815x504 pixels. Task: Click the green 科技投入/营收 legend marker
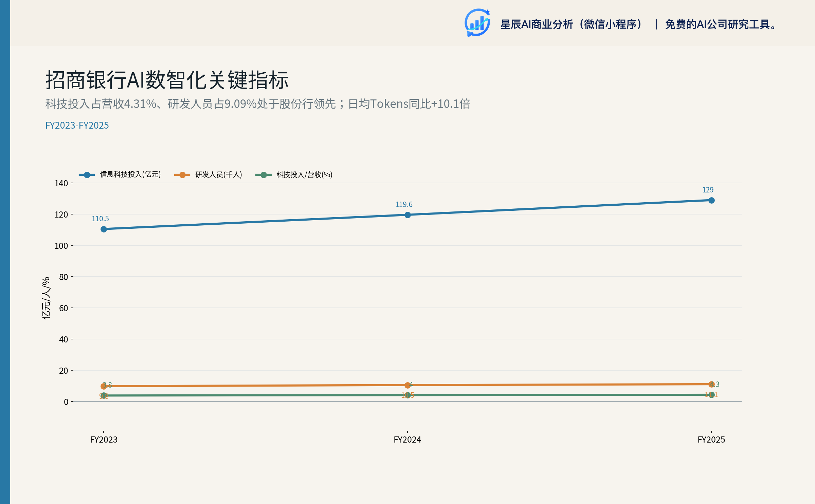[x=264, y=175]
